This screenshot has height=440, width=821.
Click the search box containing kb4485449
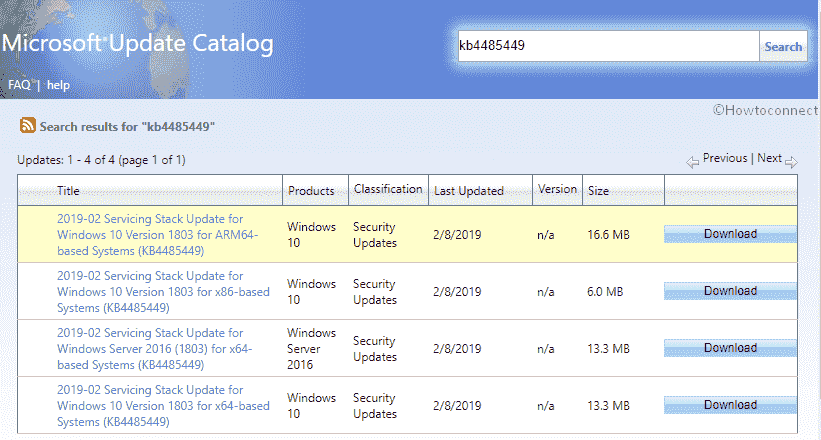608,46
